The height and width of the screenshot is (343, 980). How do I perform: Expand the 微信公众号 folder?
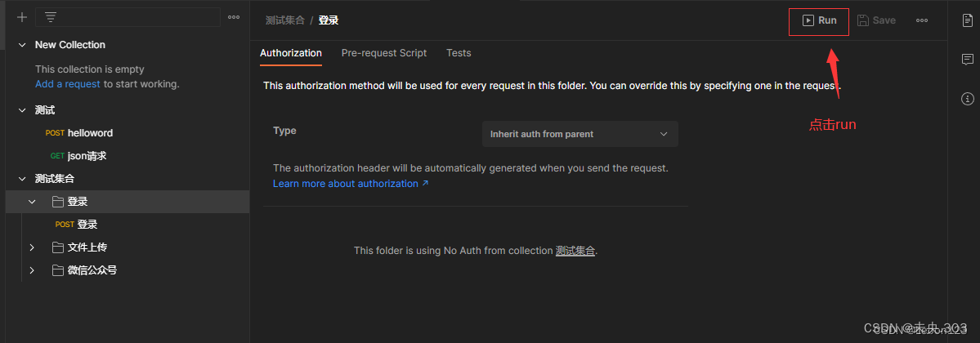pyautogui.click(x=32, y=270)
